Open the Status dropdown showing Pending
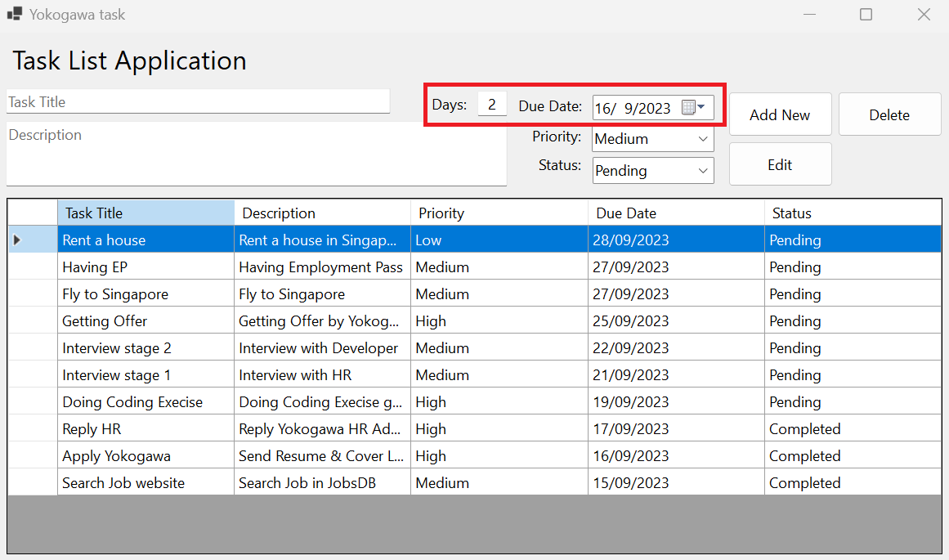Image resolution: width=949 pixels, height=560 pixels. point(651,170)
